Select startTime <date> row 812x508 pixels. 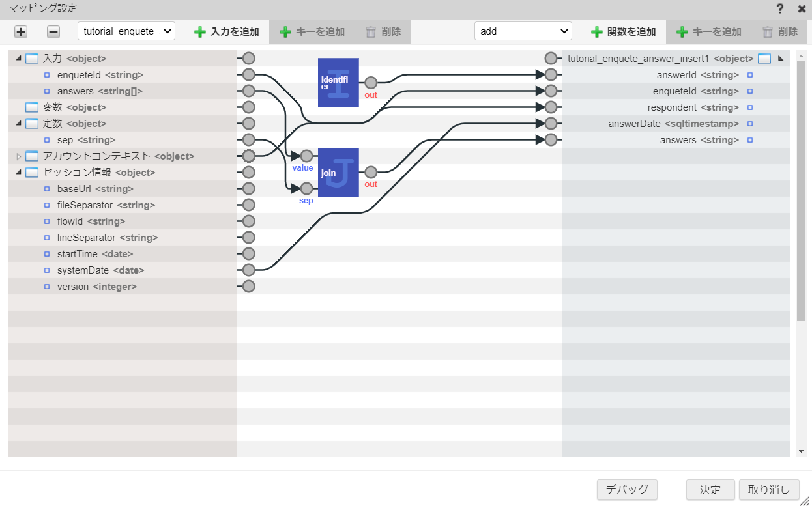coord(123,254)
